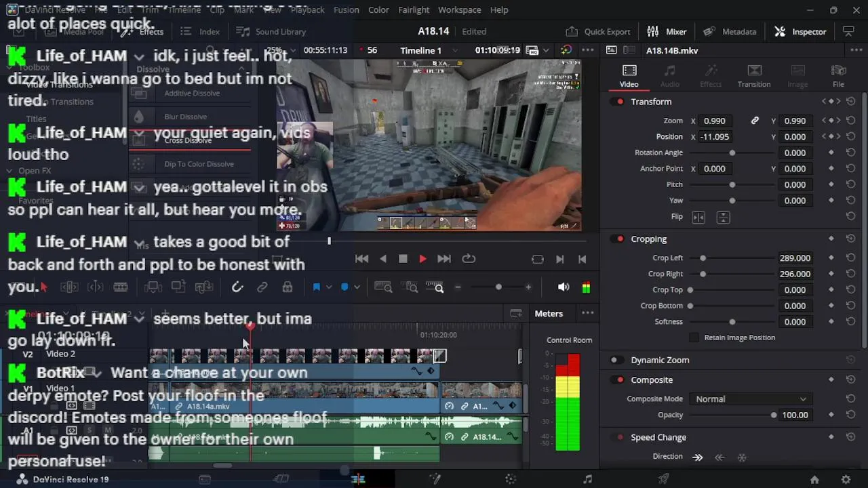Set Speed Change direction to freeze frame
868x488 pixels.
click(x=742, y=457)
